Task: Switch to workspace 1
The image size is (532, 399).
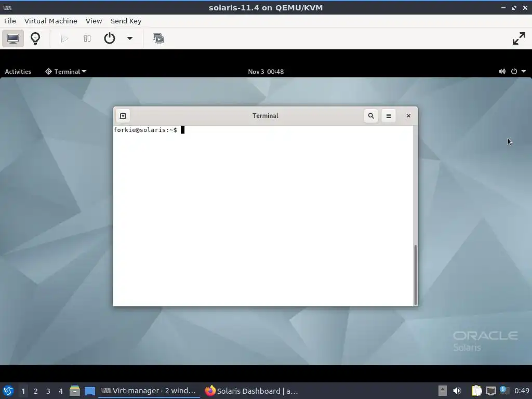Action: pos(23,391)
